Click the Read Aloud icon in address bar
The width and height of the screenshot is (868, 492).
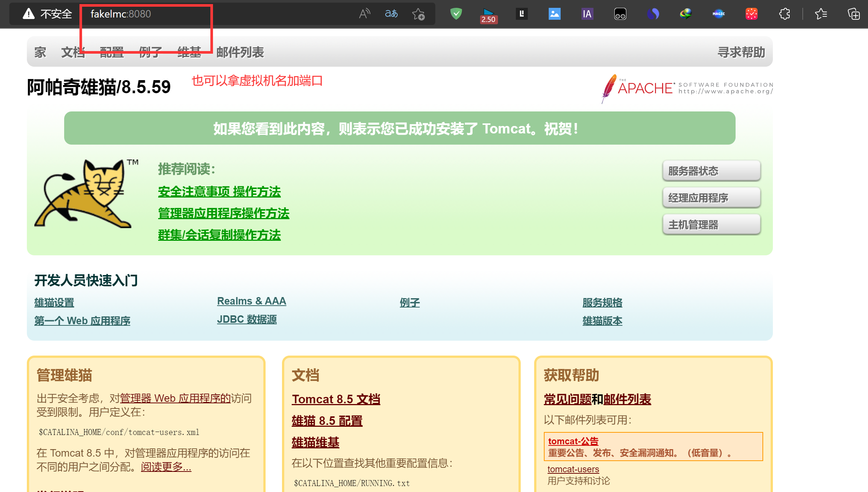tap(364, 14)
